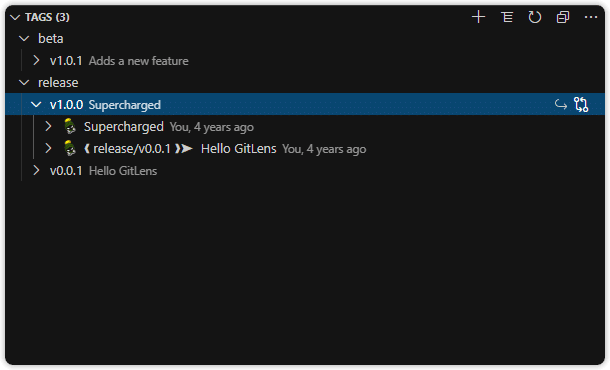Click the avatar beside release/v0.0.1 commit
This screenshot has width=610, height=370.
[70, 149]
